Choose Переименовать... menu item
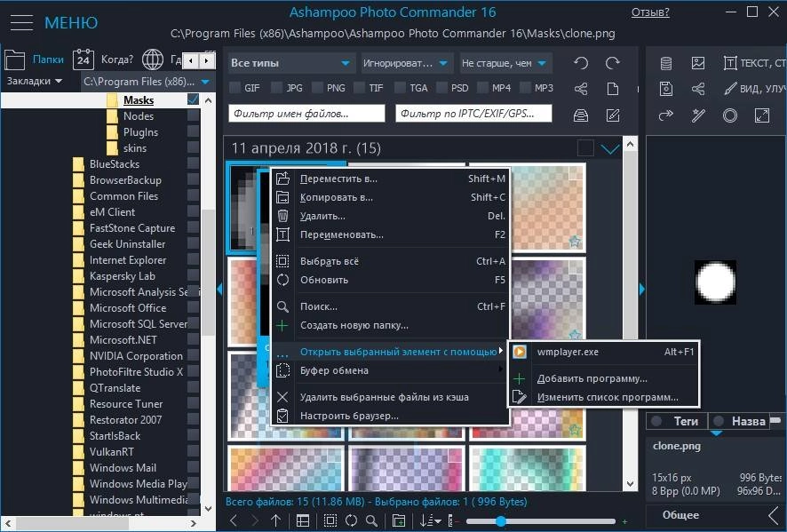Viewport: 787px width, 532px height. pos(389,234)
